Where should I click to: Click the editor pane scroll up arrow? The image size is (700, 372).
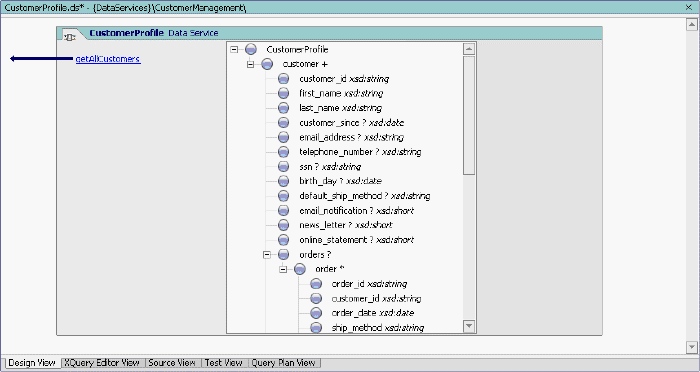[691, 25]
